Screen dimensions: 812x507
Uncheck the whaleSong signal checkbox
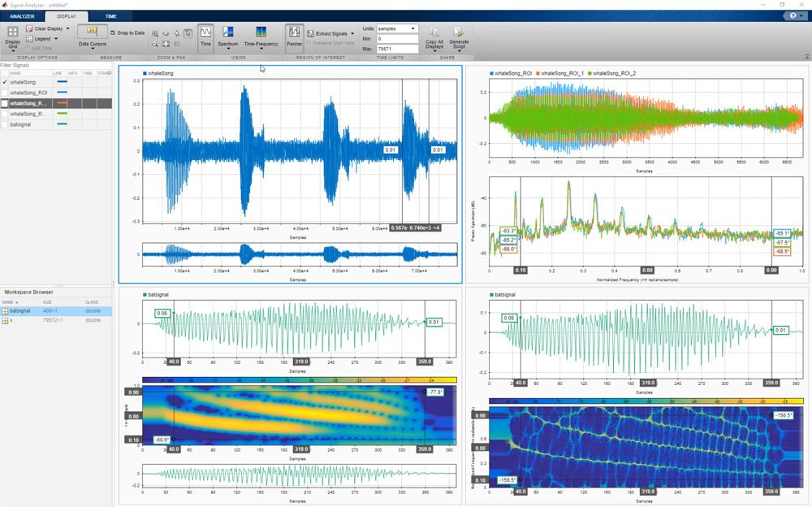[5, 82]
